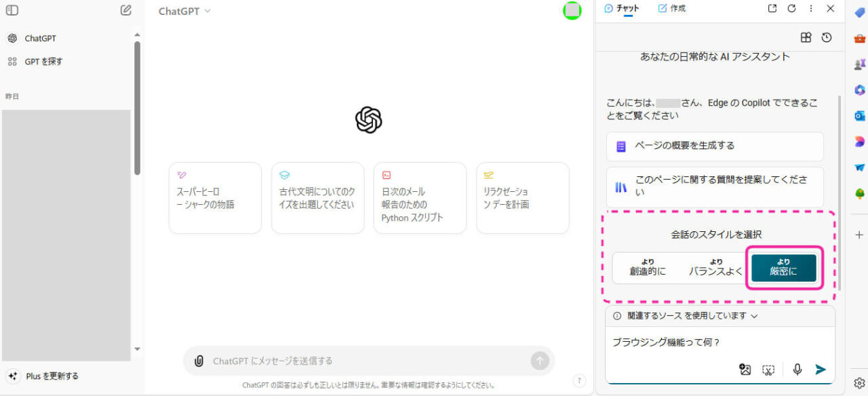Image resolution: width=868 pixels, height=396 pixels.
Task: Collapse the ChatGPT sidebar panel
Action: 12,10
